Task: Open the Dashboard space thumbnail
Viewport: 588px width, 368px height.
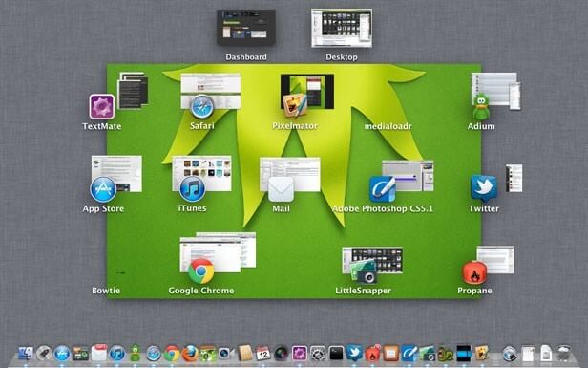Action: tap(246, 28)
